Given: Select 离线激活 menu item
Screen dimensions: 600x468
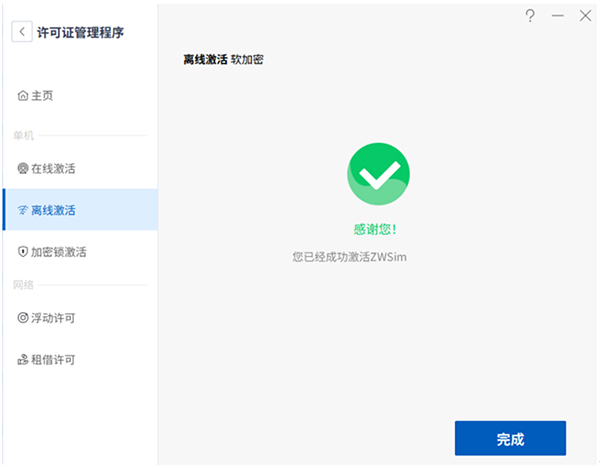Looking at the screenshot, I should (80, 210).
